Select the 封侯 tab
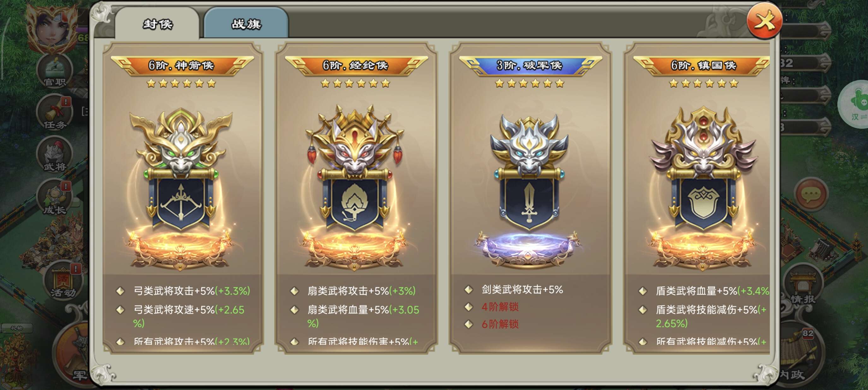Screen dimensions: 868x390 158,24
